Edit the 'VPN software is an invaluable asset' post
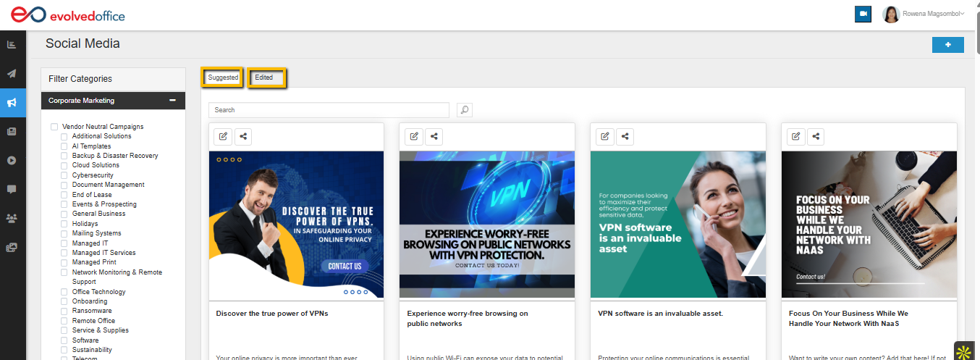The width and height of the screenshot is (980, 360). pos(604,135)
